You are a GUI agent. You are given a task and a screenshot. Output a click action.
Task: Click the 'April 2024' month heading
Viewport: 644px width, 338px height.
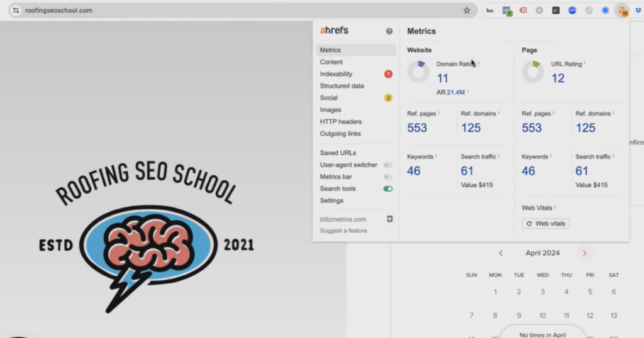[x=543, y=253]
